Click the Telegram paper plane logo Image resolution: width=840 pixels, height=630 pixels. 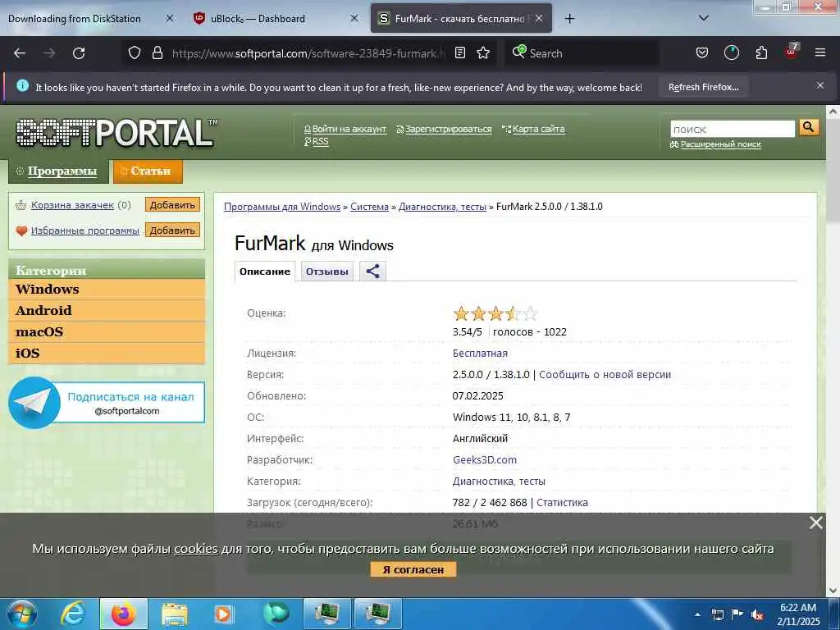tap(34, 403)
